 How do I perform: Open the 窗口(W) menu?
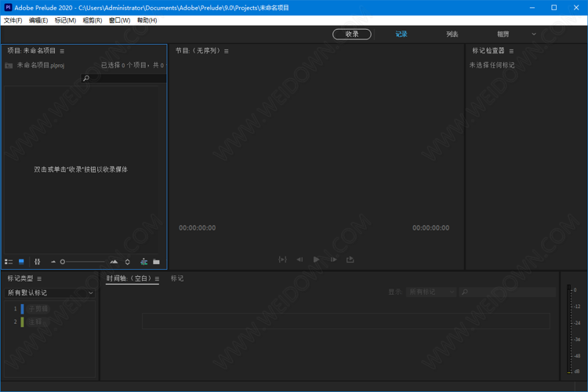(120, 20)
